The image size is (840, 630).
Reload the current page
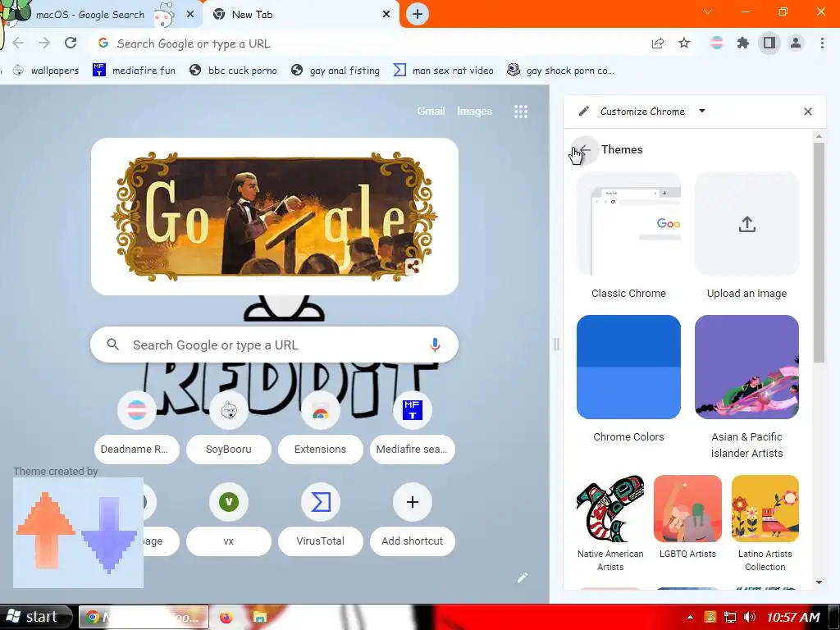[71, 43]
